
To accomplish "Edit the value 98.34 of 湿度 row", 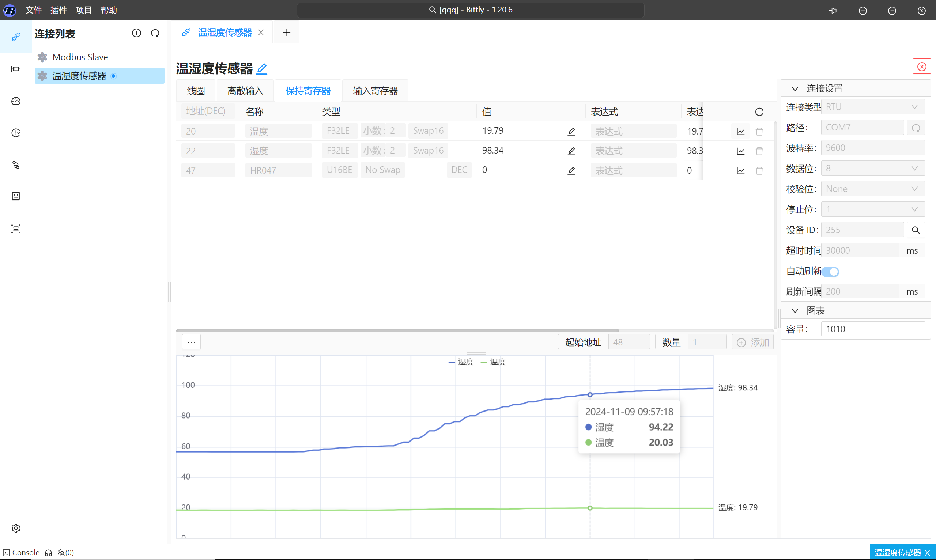I will click(571, 151).
